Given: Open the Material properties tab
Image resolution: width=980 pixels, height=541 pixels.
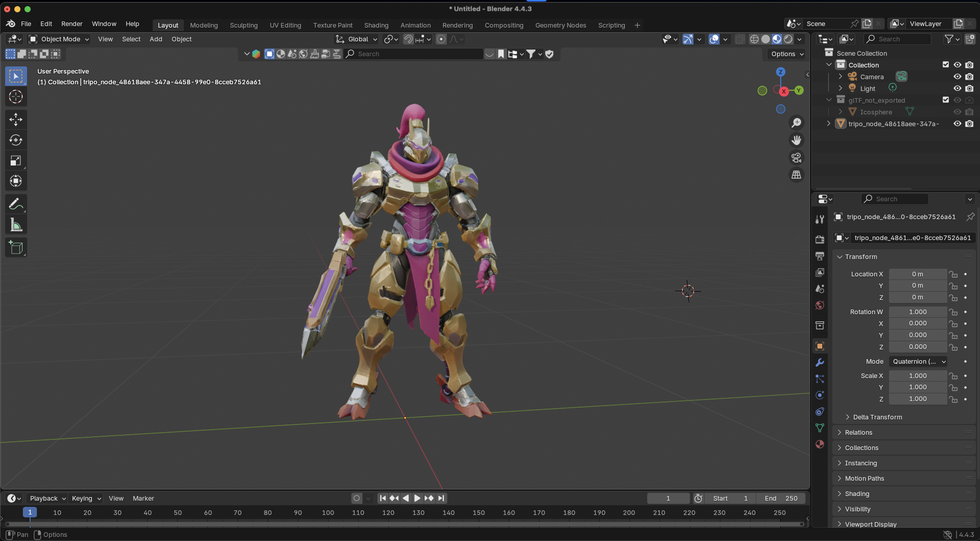Looking at the screenshot, I should (820, 444).
